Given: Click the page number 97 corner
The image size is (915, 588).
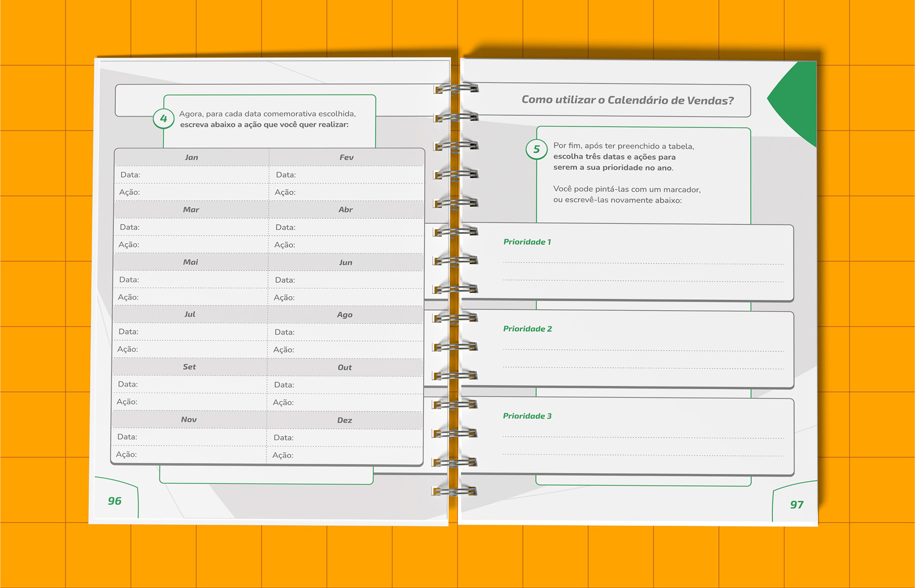Looking at the screenshot, I should [x=796, y=505].
